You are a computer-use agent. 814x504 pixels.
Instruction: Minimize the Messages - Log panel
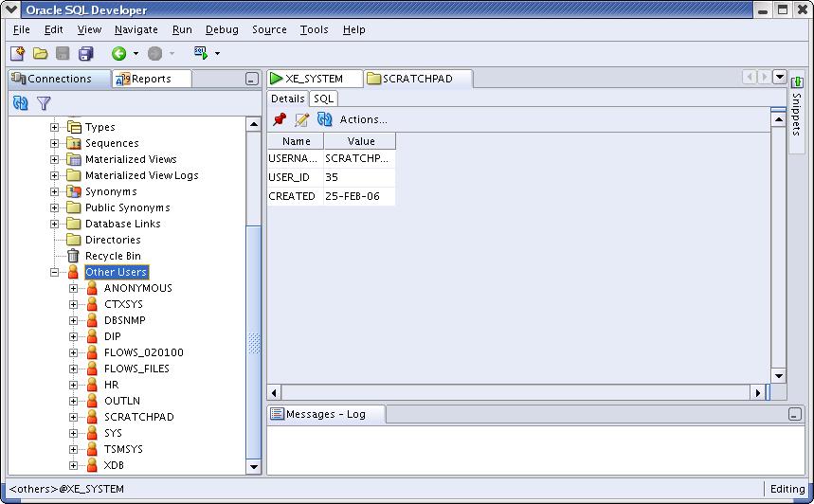795,414
